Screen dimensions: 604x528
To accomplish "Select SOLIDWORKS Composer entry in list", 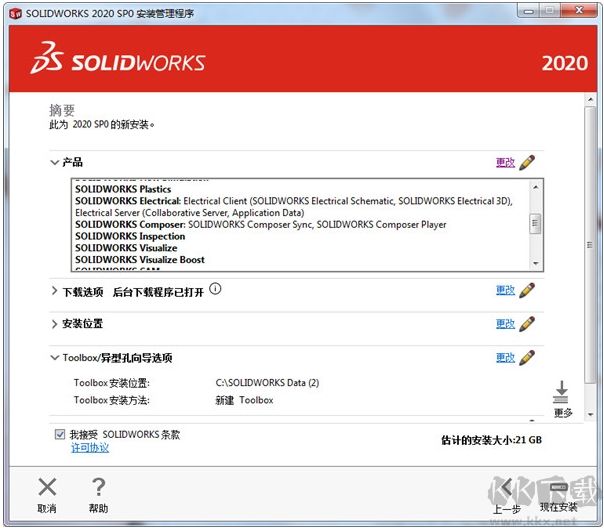I will pos(260,225).
